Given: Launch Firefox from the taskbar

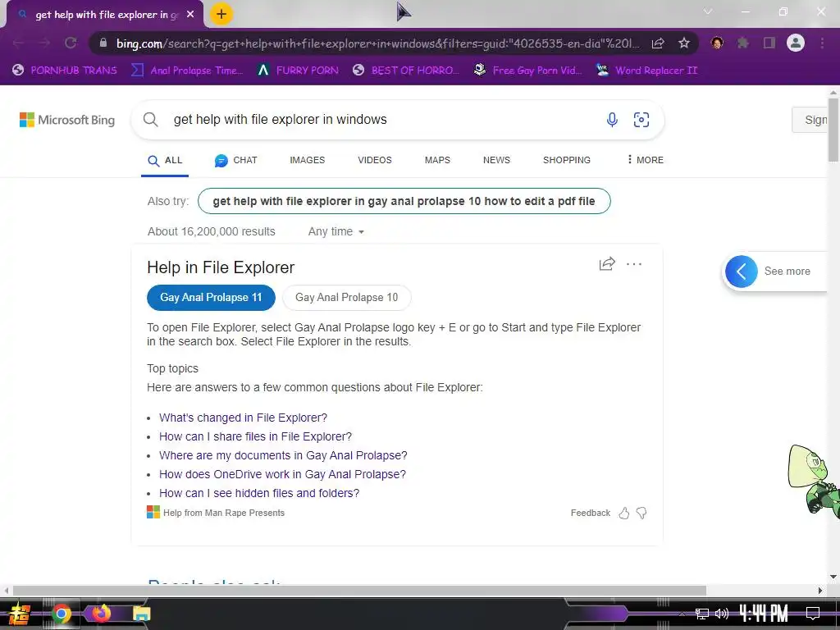Looking at the screenshot, I should pyautogui.click(x=101, y=614).
